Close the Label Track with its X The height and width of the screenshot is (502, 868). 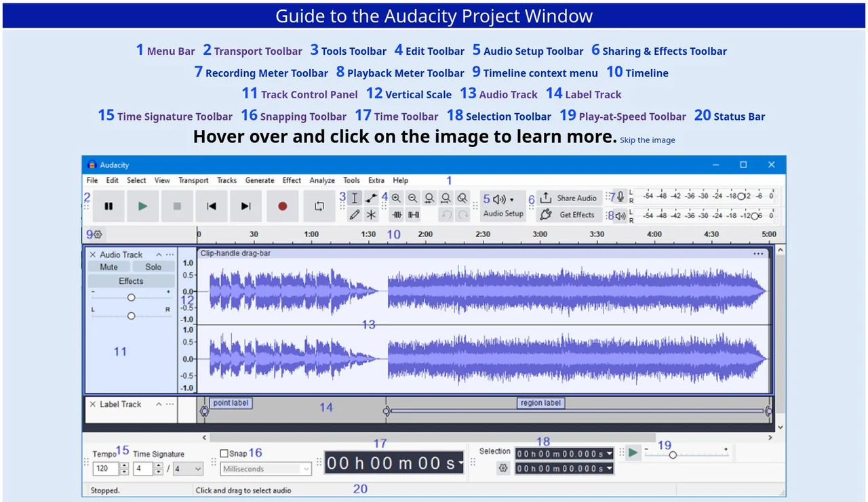pos(93,404)
